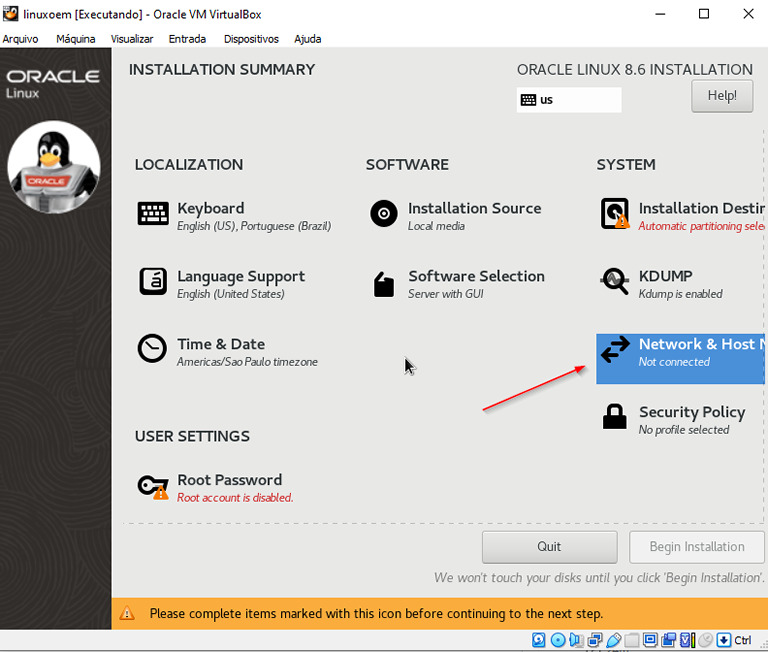Screen dimensions: 768x652
Task: Click the warning triangle in orange bar
Action: tap(127, 613)
